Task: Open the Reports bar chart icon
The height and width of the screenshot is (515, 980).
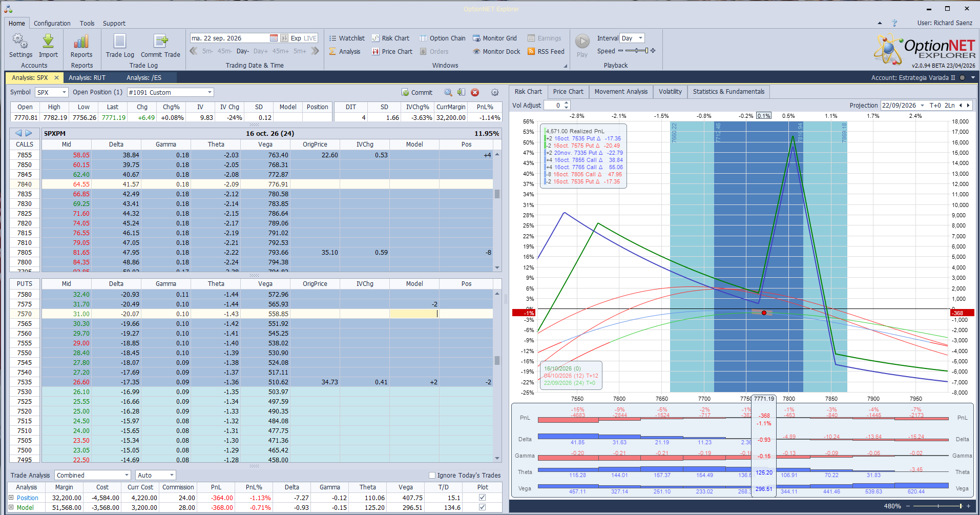Action: (81, 41)
